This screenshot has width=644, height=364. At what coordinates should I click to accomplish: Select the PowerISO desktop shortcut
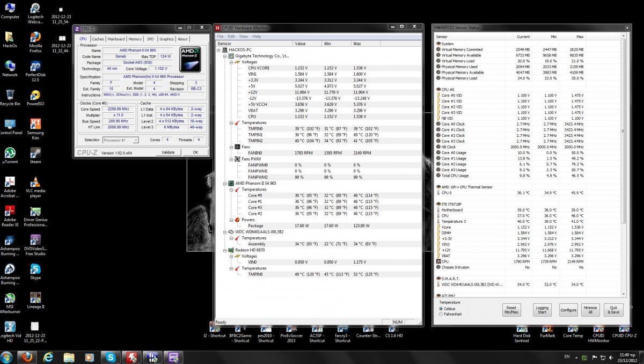[35, 98]
